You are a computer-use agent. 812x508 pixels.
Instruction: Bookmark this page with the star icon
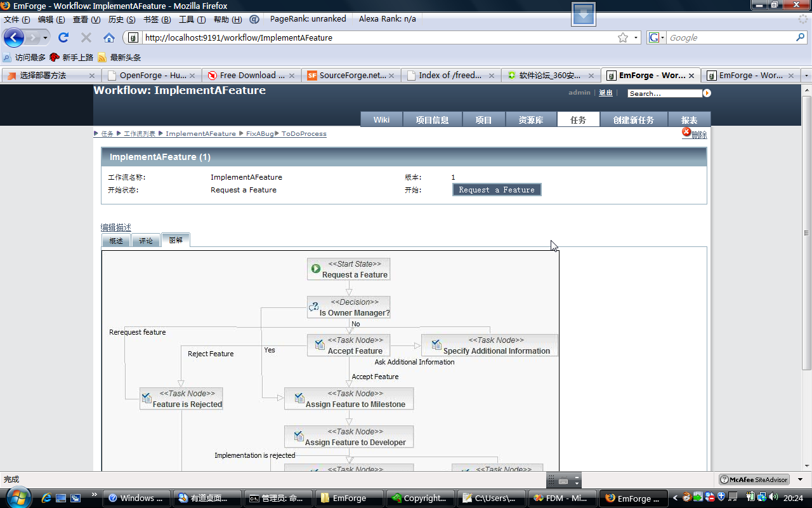click(x=623, y=37)
